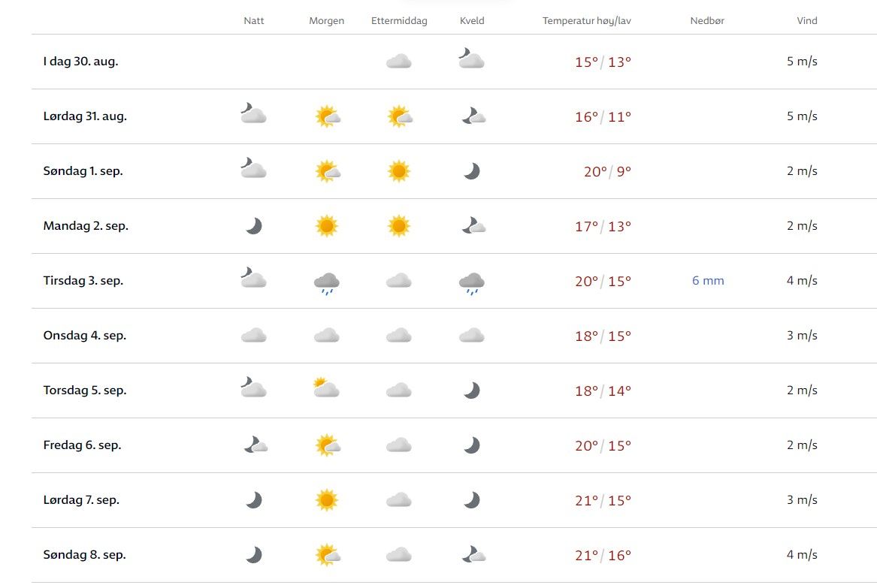Click the rain cloud icon for Tirsdag morning
Screen dimensions: 877x588
click(x=327, y=282)
